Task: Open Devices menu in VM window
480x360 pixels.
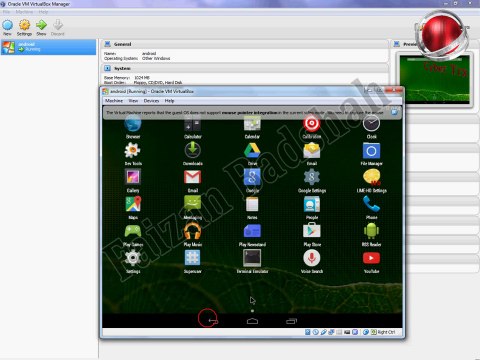Action: coord(151,101)
